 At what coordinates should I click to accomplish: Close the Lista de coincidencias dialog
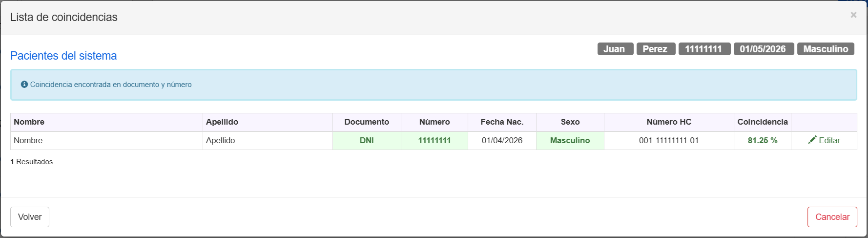(x=853, y=15)
